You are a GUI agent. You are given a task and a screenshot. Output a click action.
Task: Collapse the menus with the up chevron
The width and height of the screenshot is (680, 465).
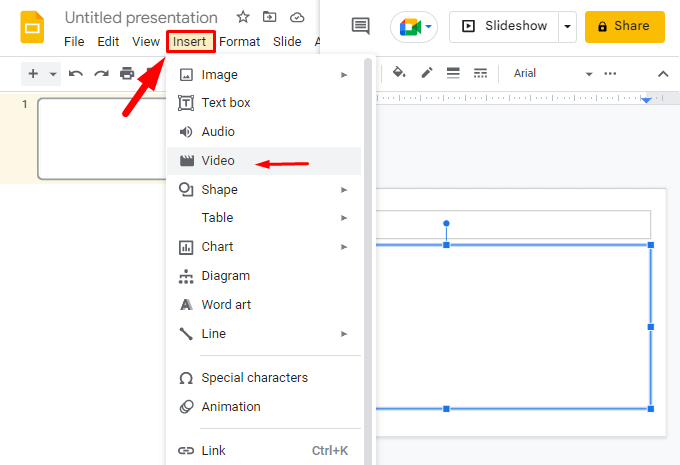coord(663,74)
